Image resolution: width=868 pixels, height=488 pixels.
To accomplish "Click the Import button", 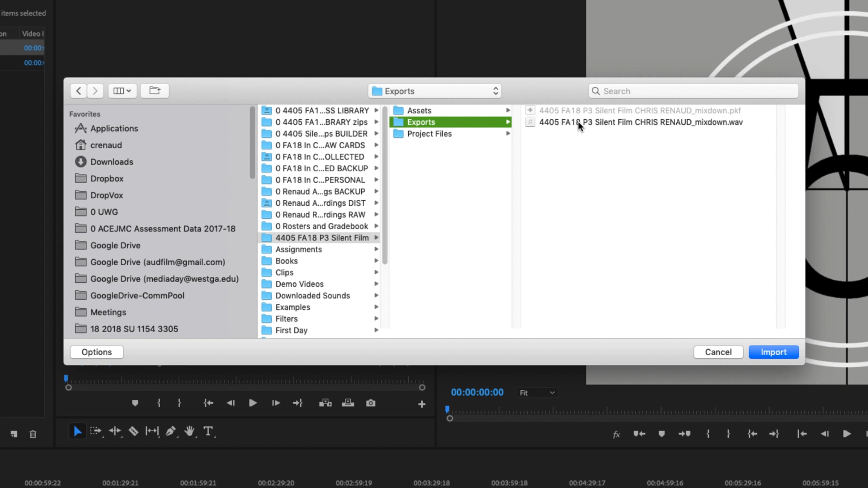I will (773, 352).
